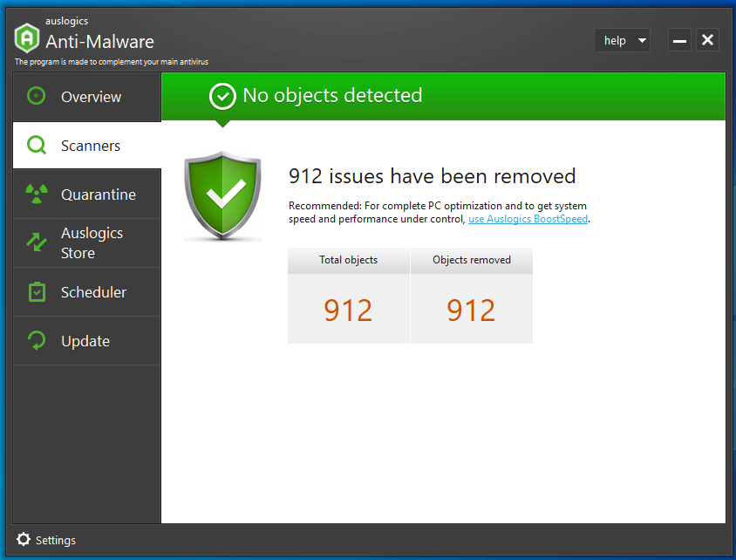This screenshot has height=560, width=736.
Task: Click the green shield checkmark graphic
Action: click(222, 194)
